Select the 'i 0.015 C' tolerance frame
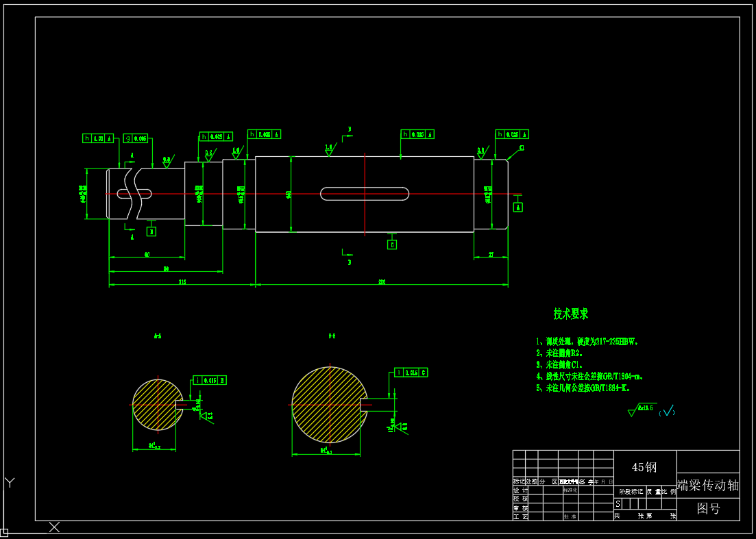Viewport: 756px width, 539px height. [411, 373]
